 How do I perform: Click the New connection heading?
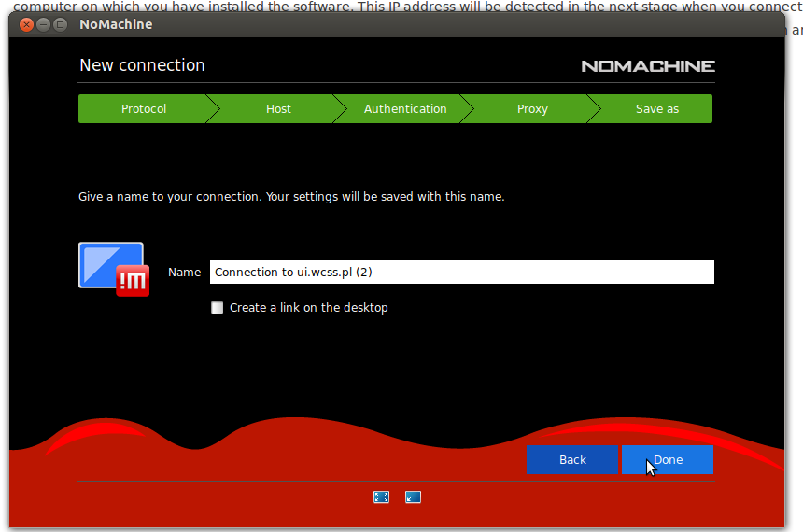coord(142,65)
